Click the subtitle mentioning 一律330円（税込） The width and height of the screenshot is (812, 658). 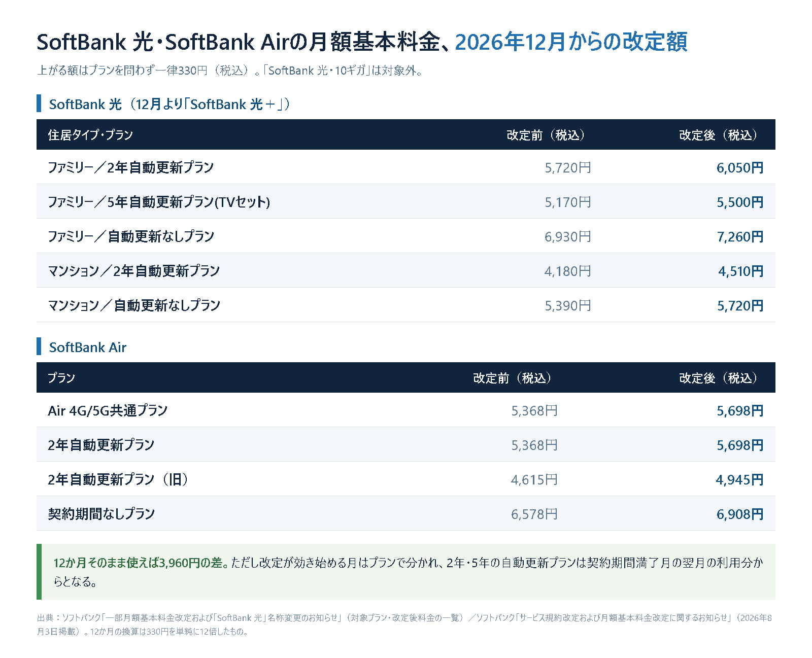[230, 71]
